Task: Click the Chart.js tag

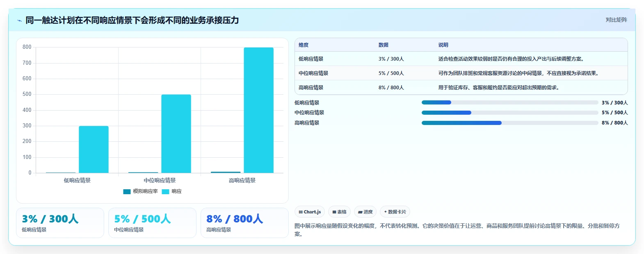Action: tap(310, 212)
